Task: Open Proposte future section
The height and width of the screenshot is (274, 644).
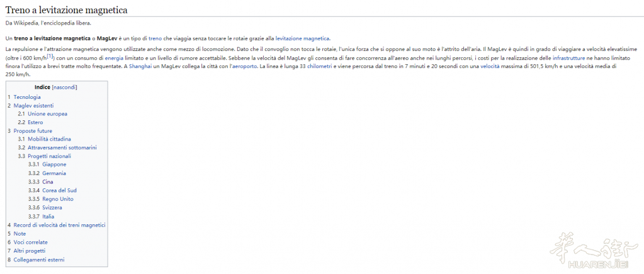Action: [33, 131]
